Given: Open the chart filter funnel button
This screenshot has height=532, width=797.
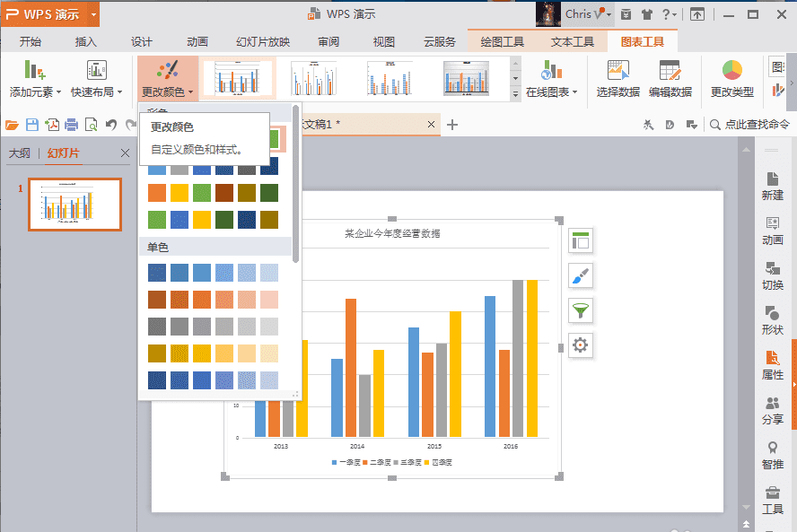Looking at the screenshot, I should pyautogui.click(x=581, y=310).
